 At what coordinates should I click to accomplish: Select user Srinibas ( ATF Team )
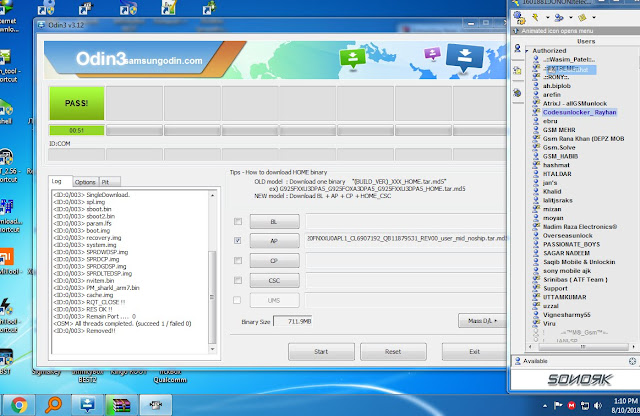pos(575,280)
